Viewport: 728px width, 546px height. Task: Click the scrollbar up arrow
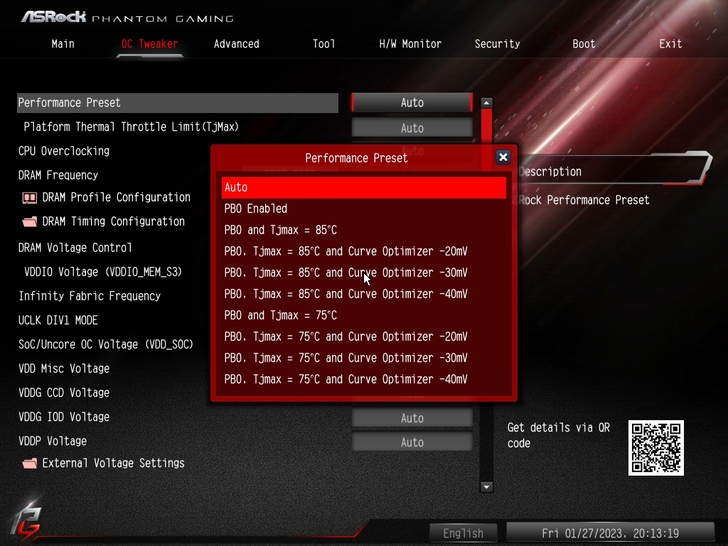point(487,103)
